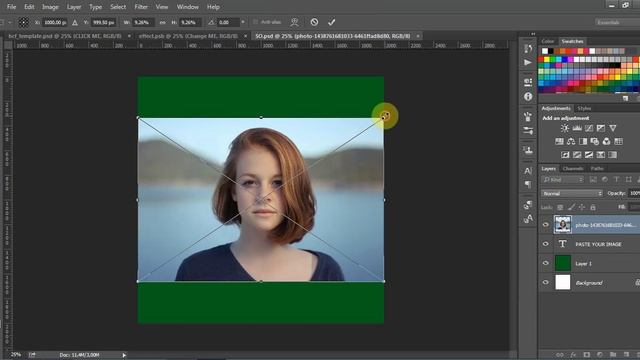This screenshot has height=360, width=640.
Task: Open the layer filter Kind dropdown
Action: tap(563, 180)
